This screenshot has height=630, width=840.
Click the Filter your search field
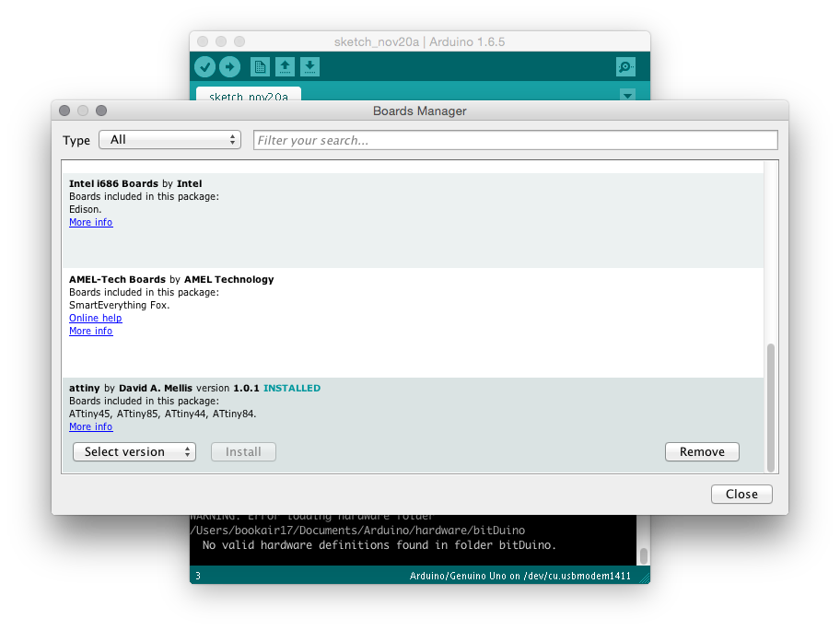click(x=516, y=140)
